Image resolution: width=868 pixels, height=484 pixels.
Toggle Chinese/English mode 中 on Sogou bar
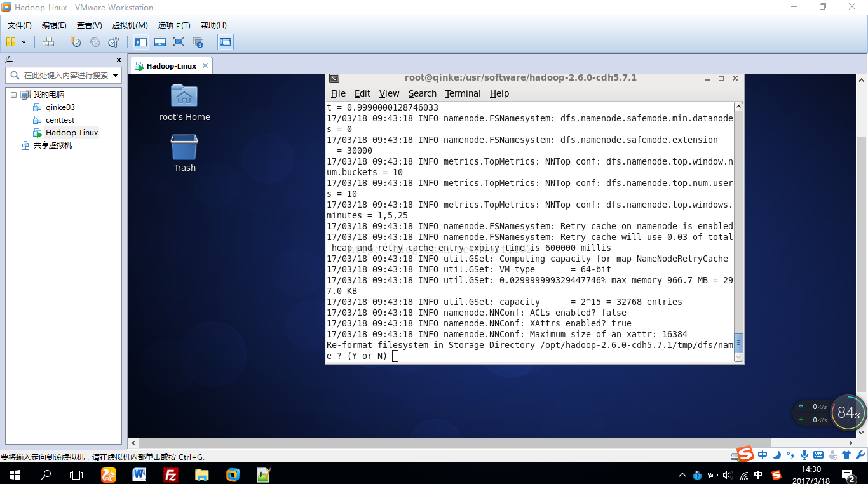[x=763, y=455]
